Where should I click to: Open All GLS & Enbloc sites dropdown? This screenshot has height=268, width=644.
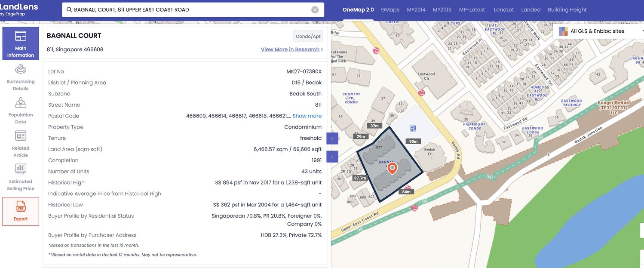tap(598, 31)
